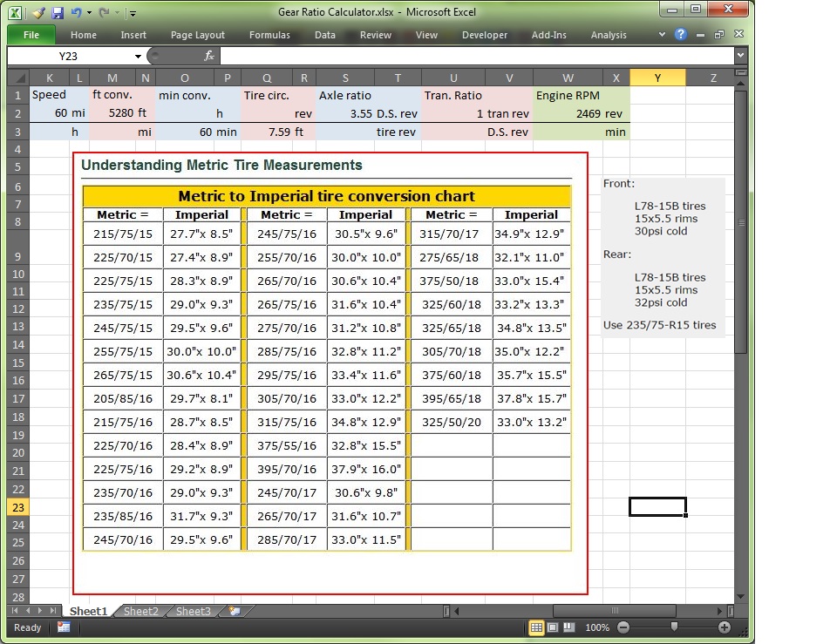Expand the formula bar
The image size is (837, 644).
tap(740, 55)
